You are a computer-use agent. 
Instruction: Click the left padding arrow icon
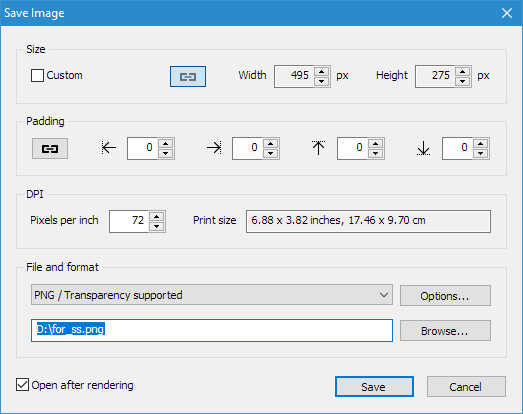click(x=109, y=147)
